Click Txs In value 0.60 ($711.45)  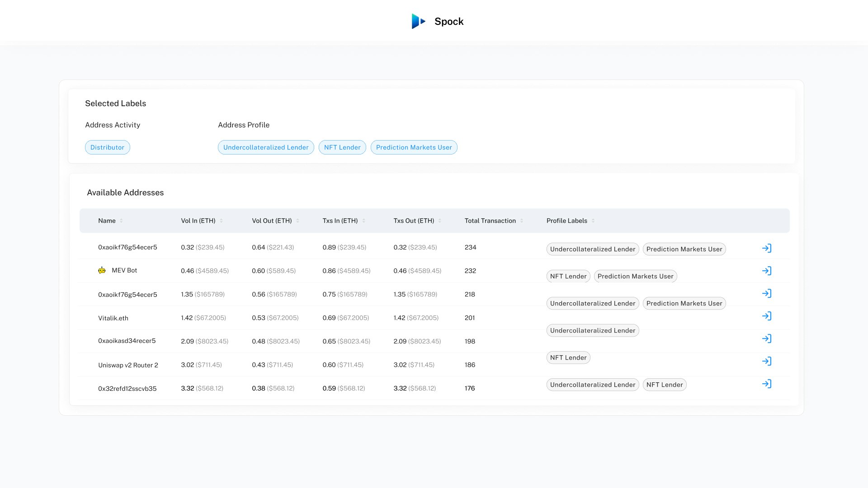[343, 365]
